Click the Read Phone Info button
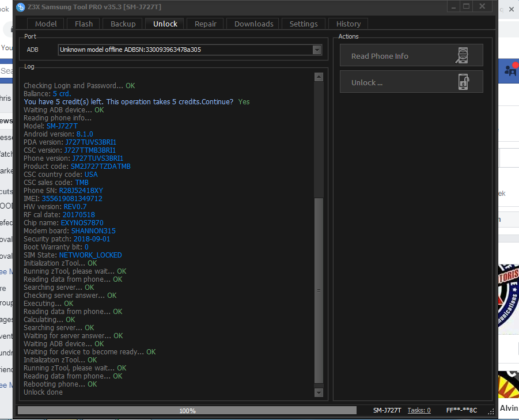Screen dimensions: 519x420 pyautogui.click(x=411, y=55)
